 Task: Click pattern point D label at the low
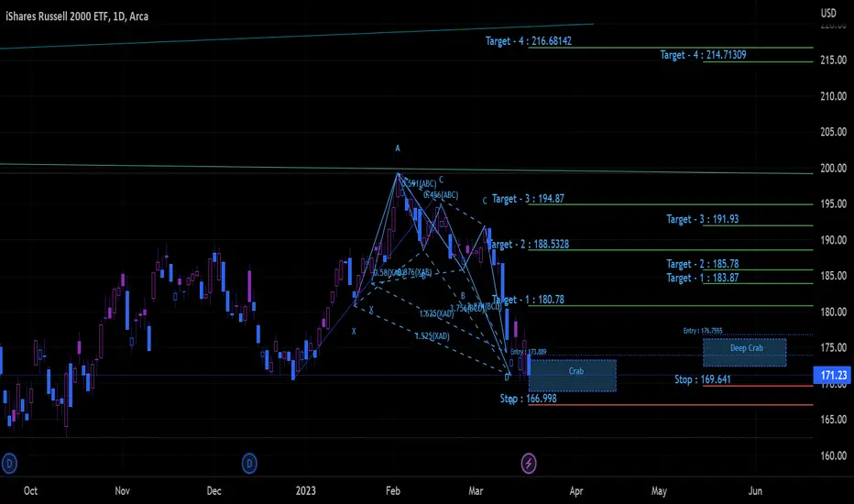pyautogui.click(x=507, y=377)
